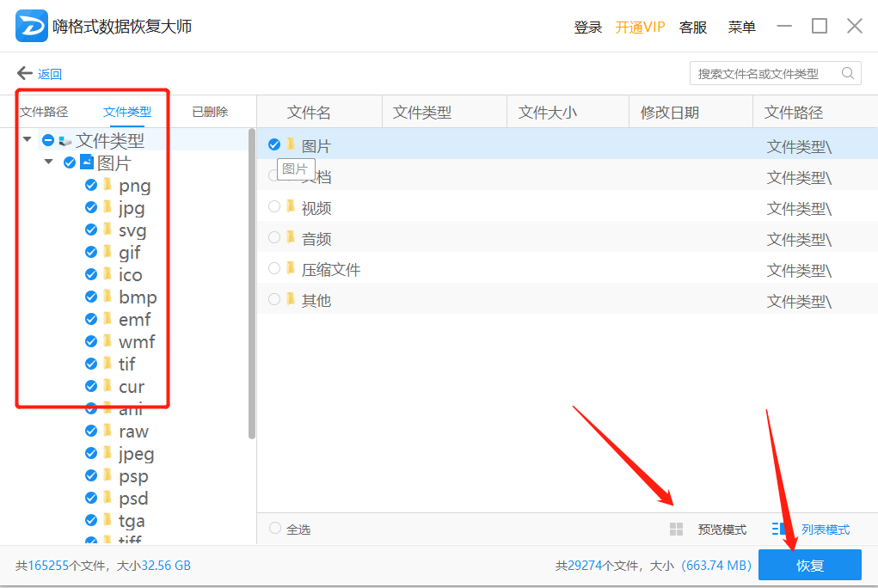The image size is (878, 588).
Task: Switch to 预览模式 preview mode
Action: 721,530
